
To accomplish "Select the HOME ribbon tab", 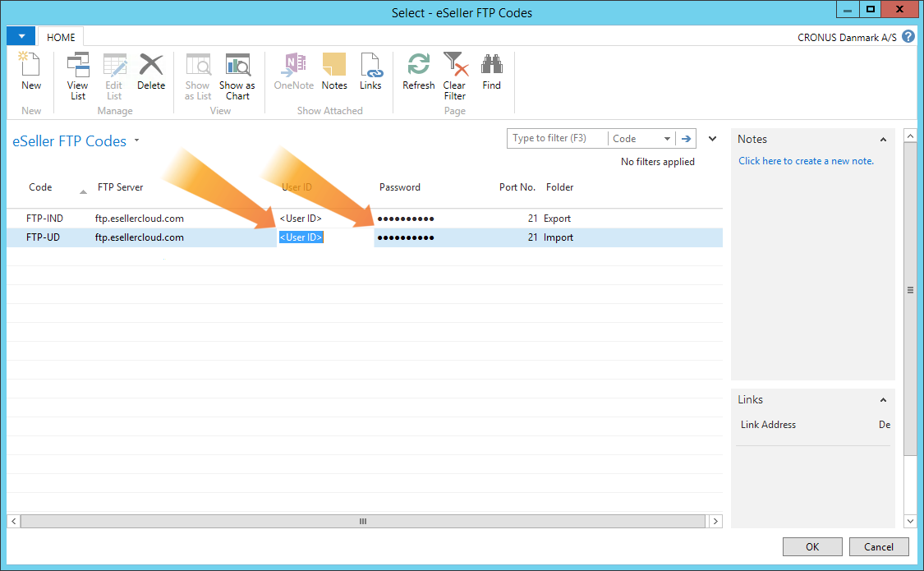I will pos(61,37).
